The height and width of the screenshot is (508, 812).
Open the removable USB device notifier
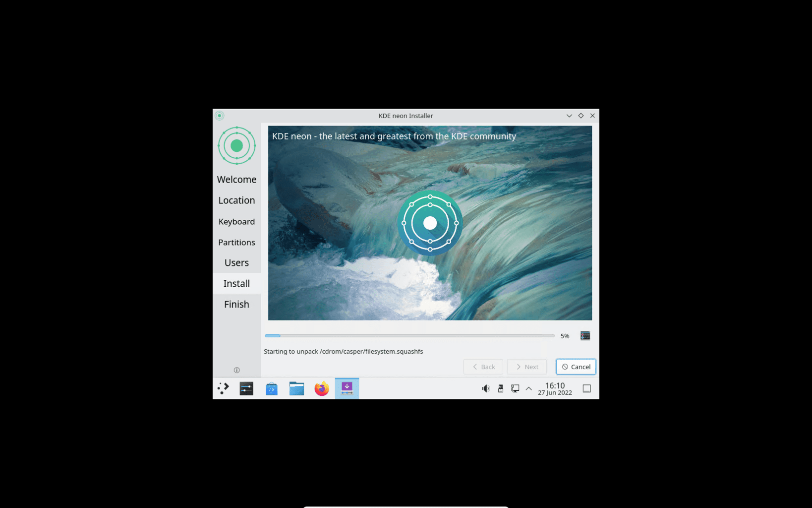pos(500,388)
